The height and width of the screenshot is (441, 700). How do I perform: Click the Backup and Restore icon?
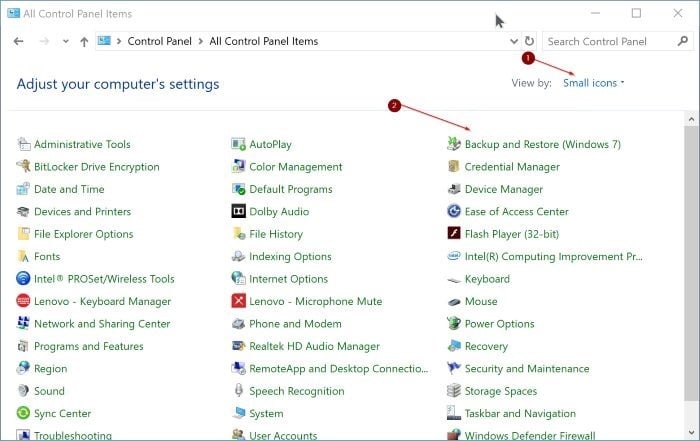point(454,144)
